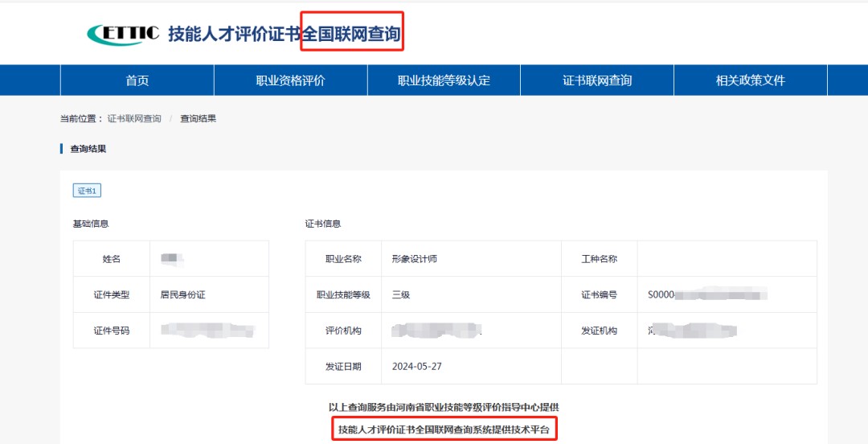Screen dimensions: 868x444
Task: Open the 职业资格评价 navigation menu
Action: click(290, 80)
